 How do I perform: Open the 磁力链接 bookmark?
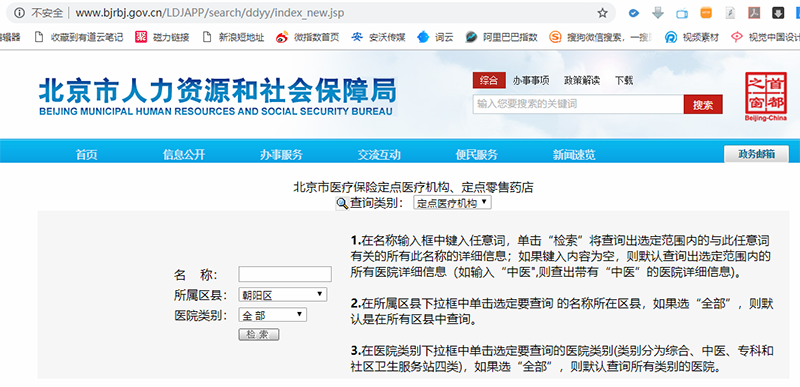162,37
